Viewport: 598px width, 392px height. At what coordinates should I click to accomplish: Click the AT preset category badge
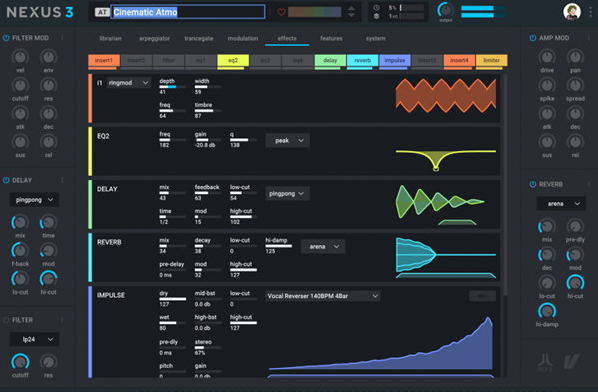coord(102,12)
